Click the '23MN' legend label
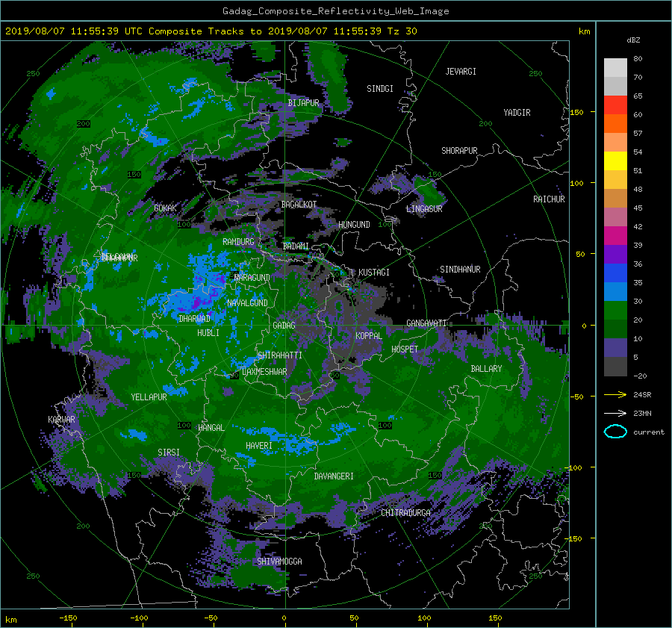672x628 pixels. pyautogui.click(x=642, y=413)
